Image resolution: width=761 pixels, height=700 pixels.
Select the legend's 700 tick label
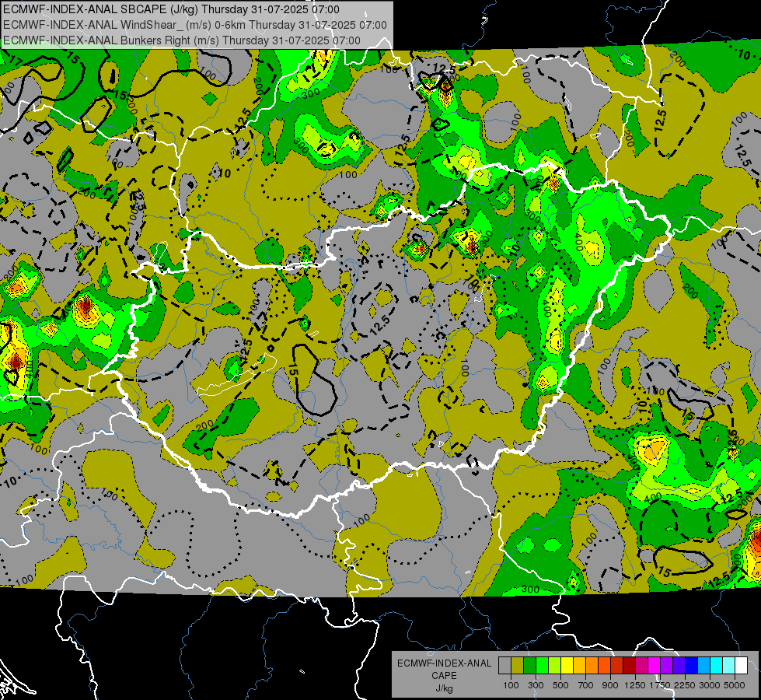tap(586, 685)
